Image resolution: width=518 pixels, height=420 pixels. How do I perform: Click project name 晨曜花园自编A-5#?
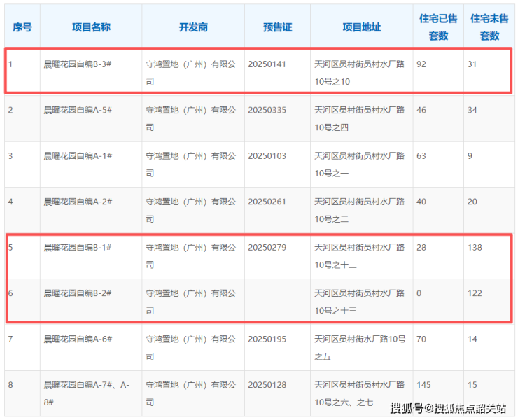[78, 110]
